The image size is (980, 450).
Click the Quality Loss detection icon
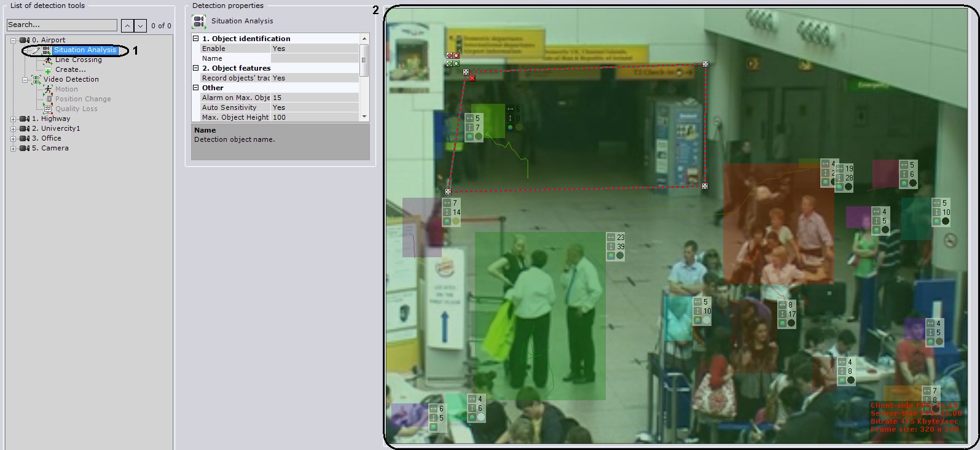coord(48,109)
